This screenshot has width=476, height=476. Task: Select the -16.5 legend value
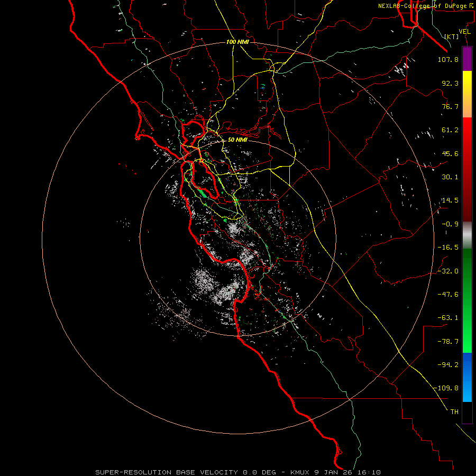click(x=448, y=248)
